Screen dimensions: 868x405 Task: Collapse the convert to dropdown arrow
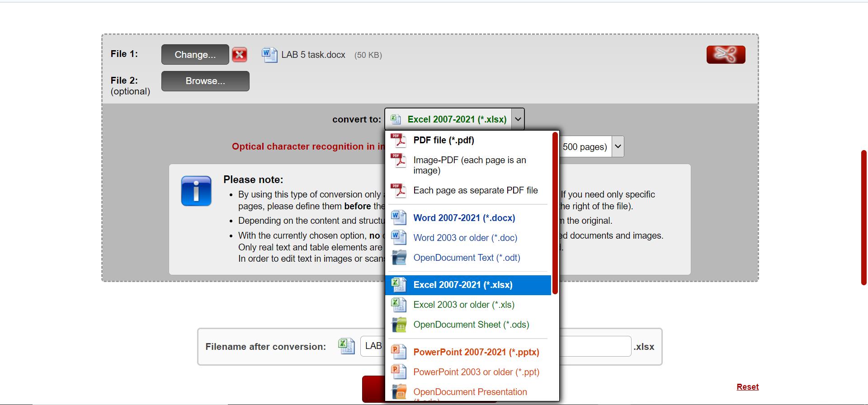coord(518,119)
